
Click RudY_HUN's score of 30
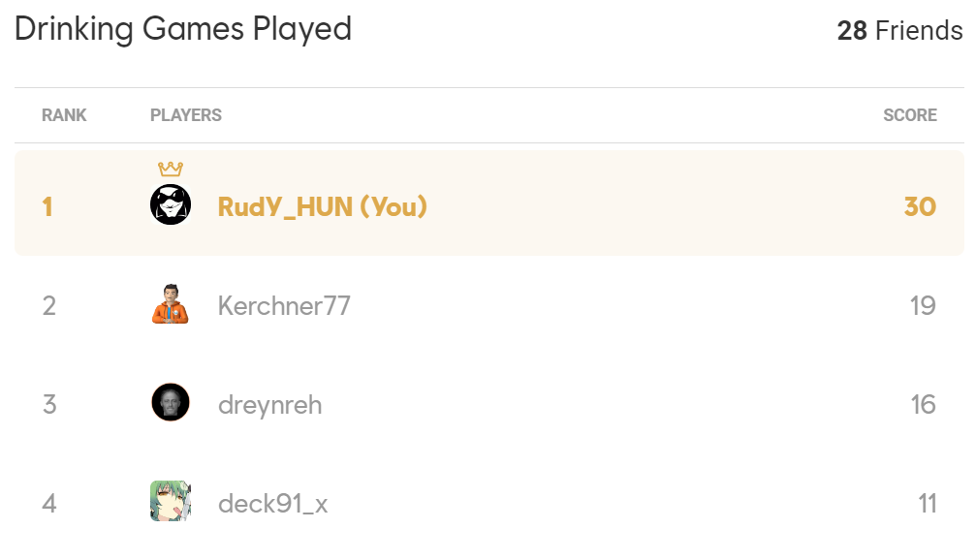point(919,206)
